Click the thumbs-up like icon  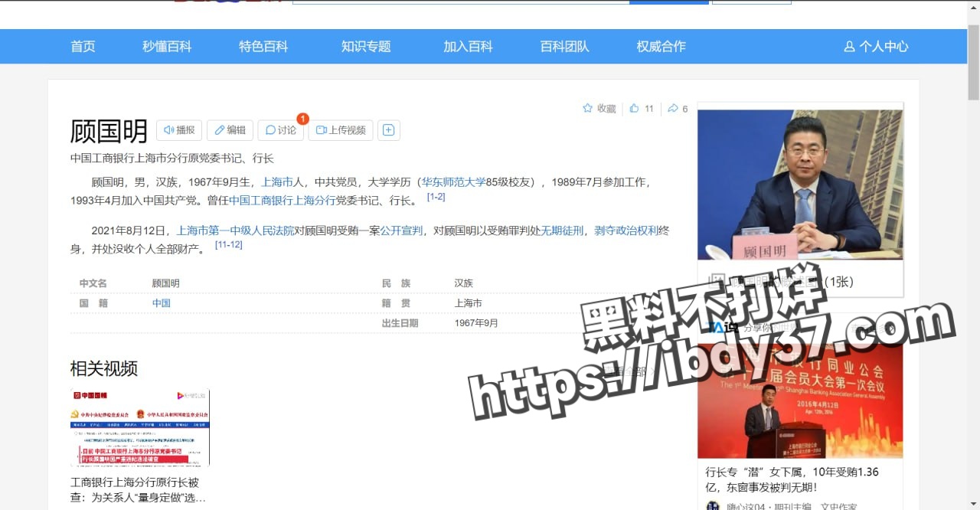[634, 109]
